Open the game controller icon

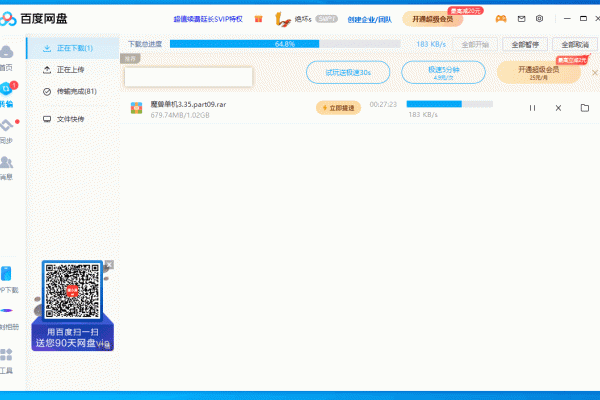(501, 18)
